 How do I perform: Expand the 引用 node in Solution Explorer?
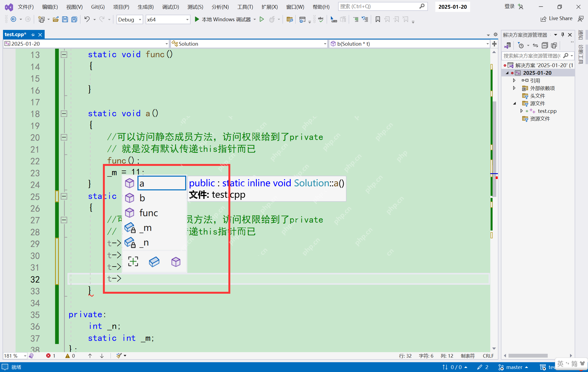[514, 80]
